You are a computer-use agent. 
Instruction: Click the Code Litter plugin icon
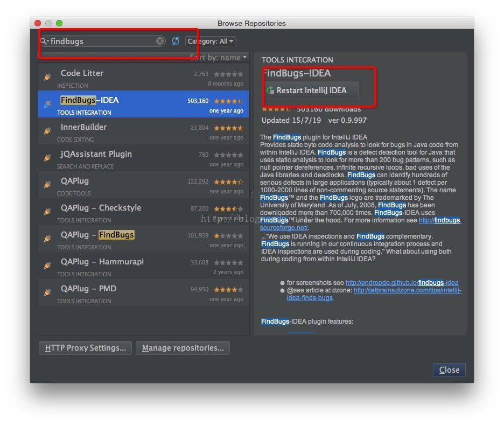click(x=47, y=77)
